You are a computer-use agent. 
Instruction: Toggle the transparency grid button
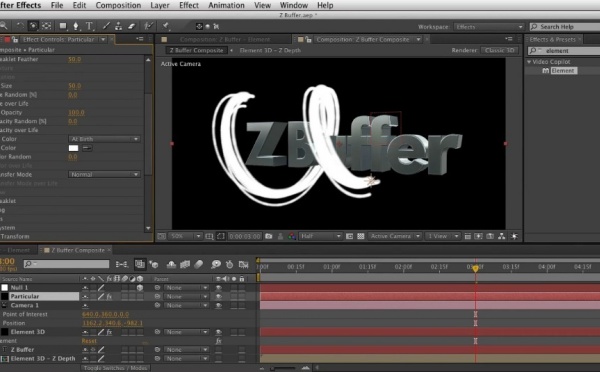pos(360,236)
